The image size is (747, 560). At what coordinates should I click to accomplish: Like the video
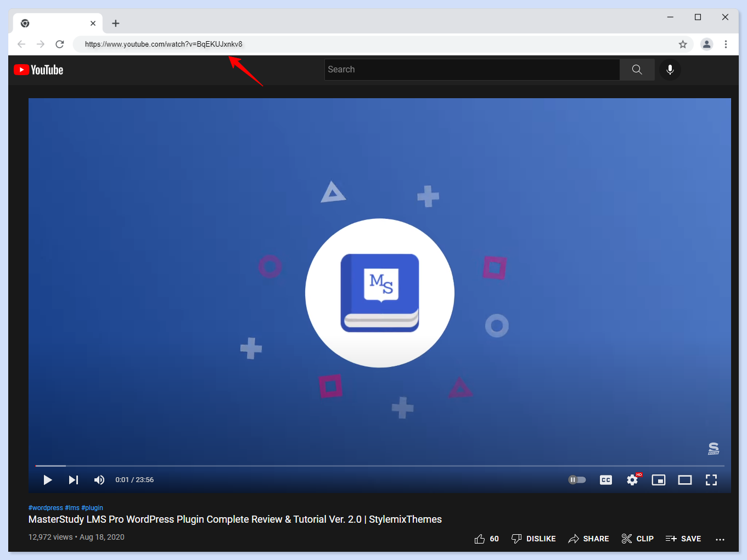487,539
